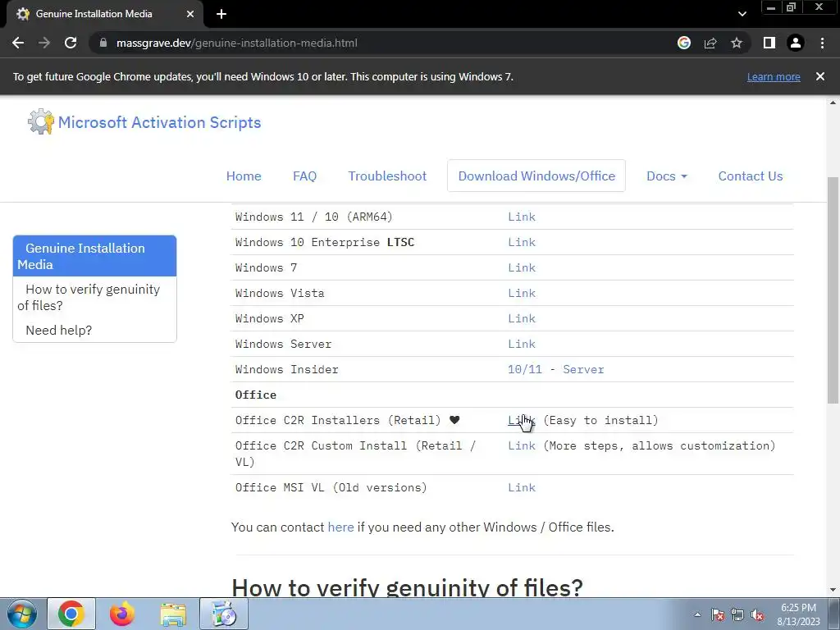Close the Genuine Installation Media tab
840x630 pixels.
coord(190,14)
